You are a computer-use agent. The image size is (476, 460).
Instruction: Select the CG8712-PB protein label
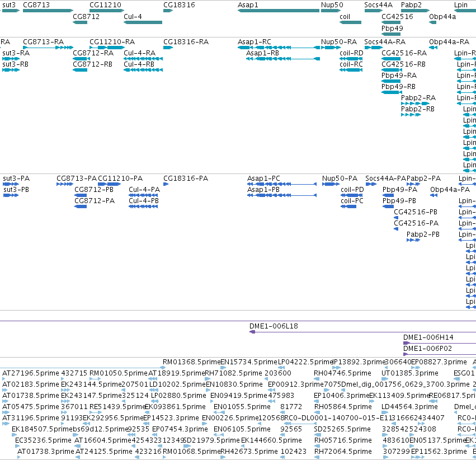94,190
